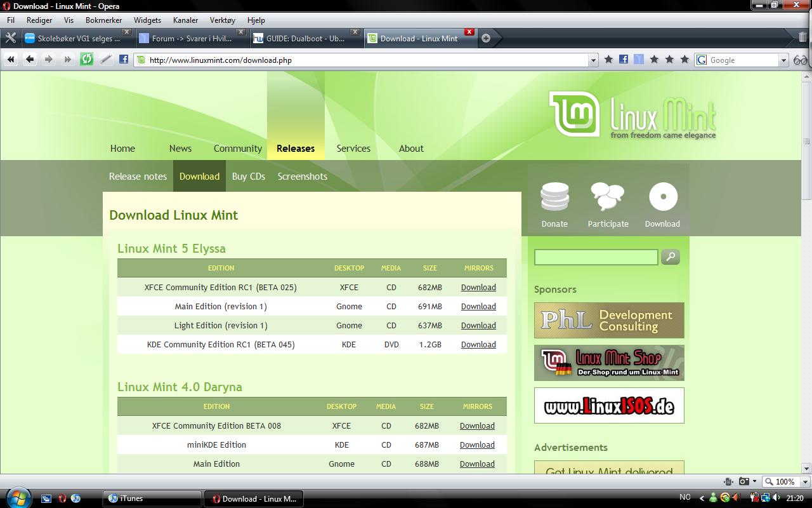Open Facebook icon left of address bar
The height and width of the screenshot is (508, 812).
[x=124, y=59]
